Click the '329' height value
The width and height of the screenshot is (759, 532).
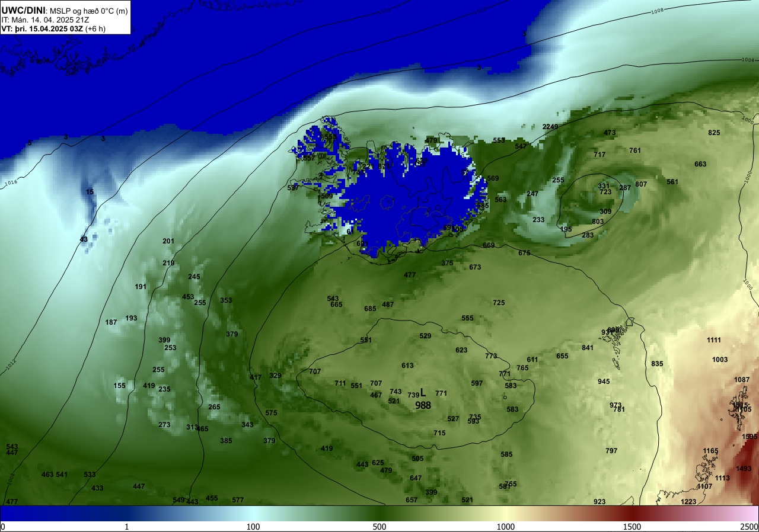point(275,376)
